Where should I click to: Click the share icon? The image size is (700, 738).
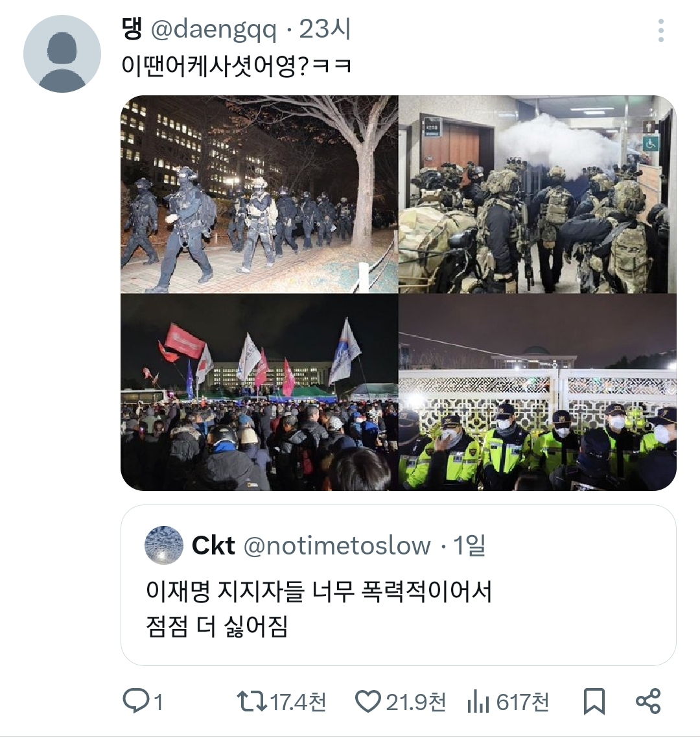point(648,701)
